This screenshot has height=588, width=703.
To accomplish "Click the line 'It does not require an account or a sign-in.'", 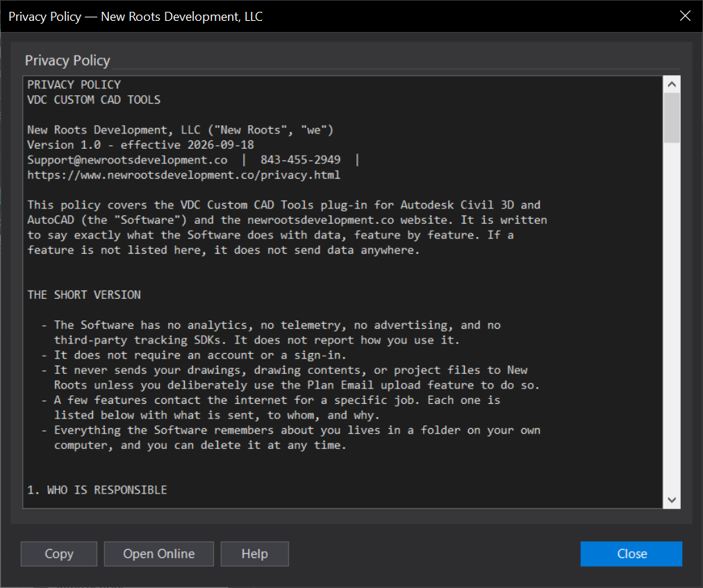I will tap(200, 355).
